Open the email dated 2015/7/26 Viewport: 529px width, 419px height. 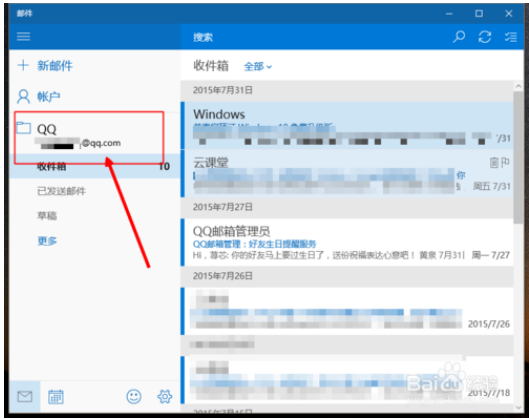click(347, 311)
